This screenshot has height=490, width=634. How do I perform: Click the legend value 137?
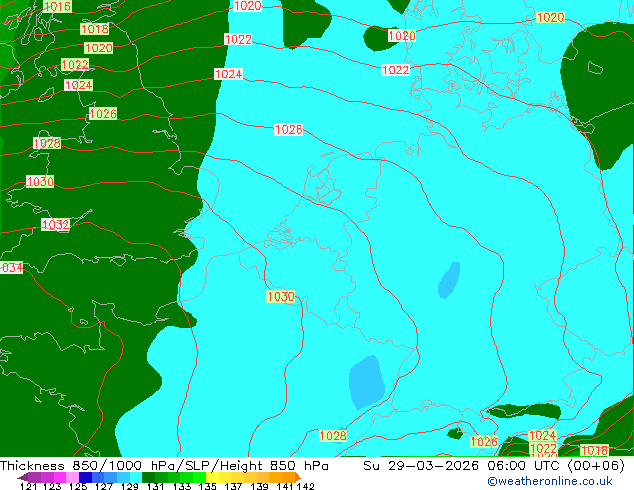coord(233,486)
